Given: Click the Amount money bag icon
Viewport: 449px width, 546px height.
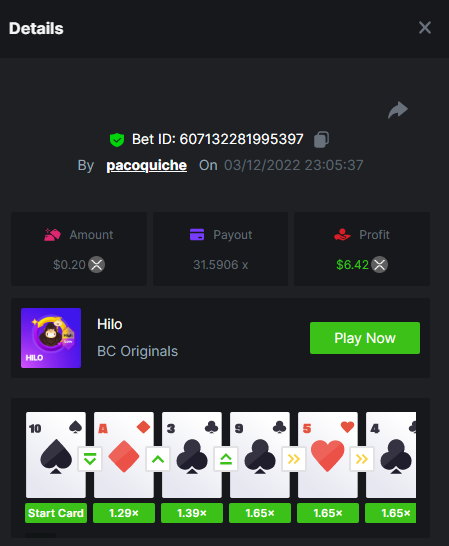Looking at the screenshot, I should click(52, 235).
